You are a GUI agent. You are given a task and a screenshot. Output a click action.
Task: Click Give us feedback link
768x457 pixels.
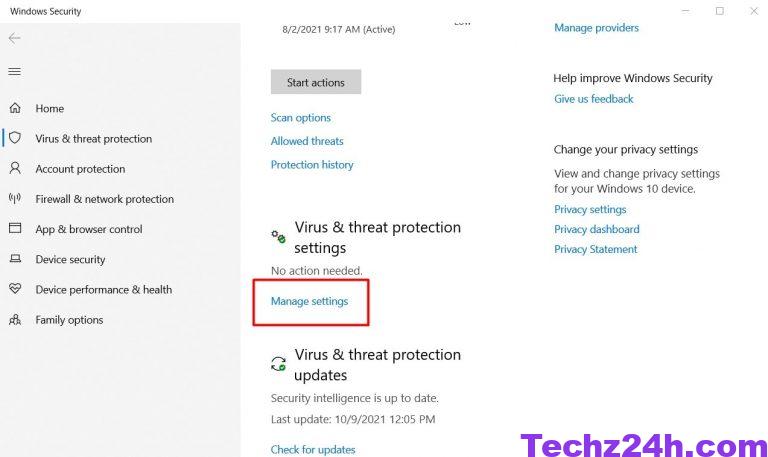click(x=594, y=99)
